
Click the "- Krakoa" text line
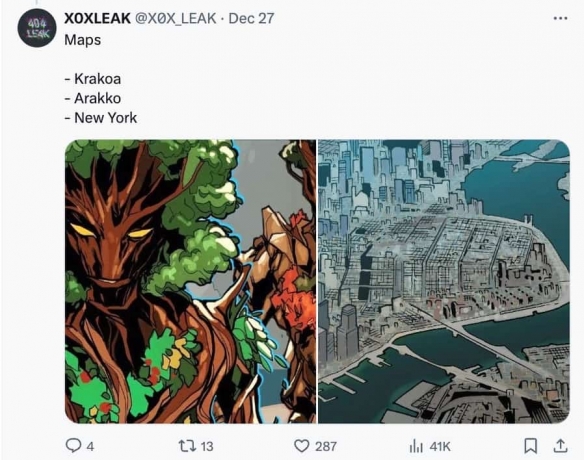(x=93, y=79)
